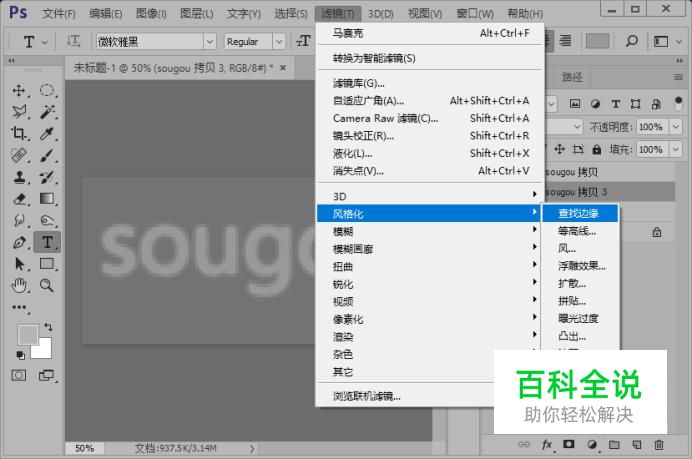Select the Eraser tool
The width and height of the screenshot is (692, 459).
click(19, 199)
